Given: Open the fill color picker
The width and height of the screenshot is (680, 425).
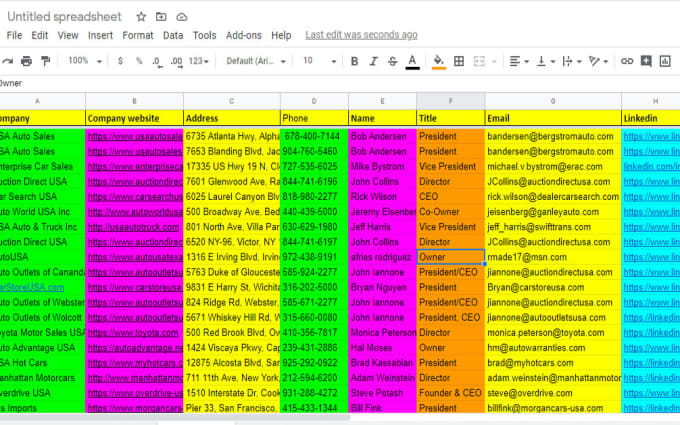Looking at the screenshot, I should (x=439, y=62).
